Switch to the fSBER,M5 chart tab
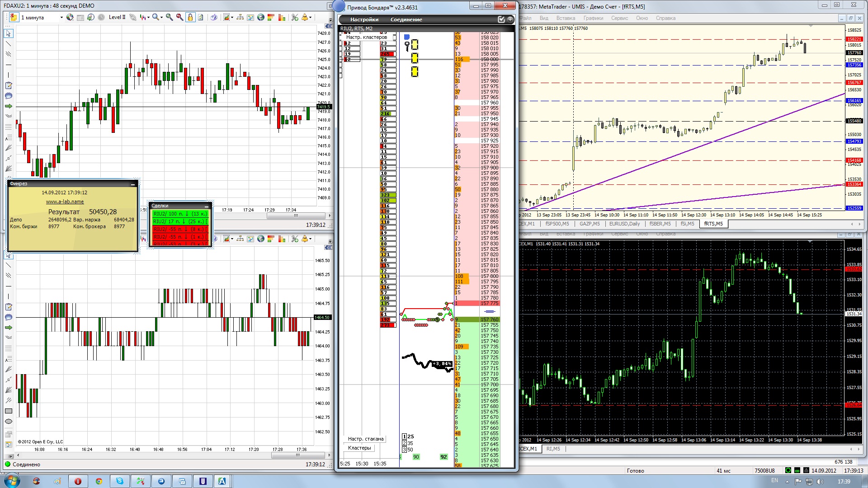This screenshot has width=868, height=488. click(x=660, y=224)
